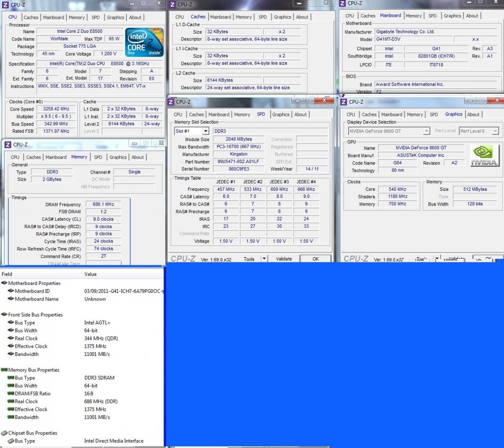Viewport: 504px width, 448px height.
Task: Click the Intel Core 2 Duo logo
Action: point(145,42)
